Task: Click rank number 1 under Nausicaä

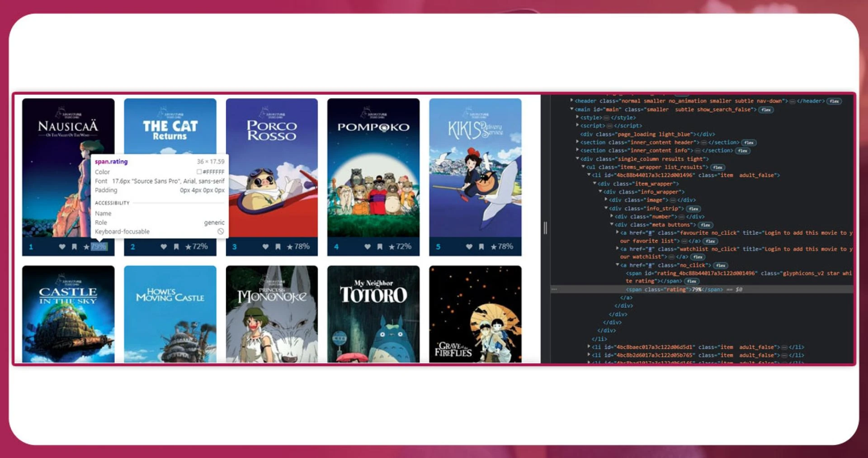Action: pyautogui.click(x=31, y=247)
